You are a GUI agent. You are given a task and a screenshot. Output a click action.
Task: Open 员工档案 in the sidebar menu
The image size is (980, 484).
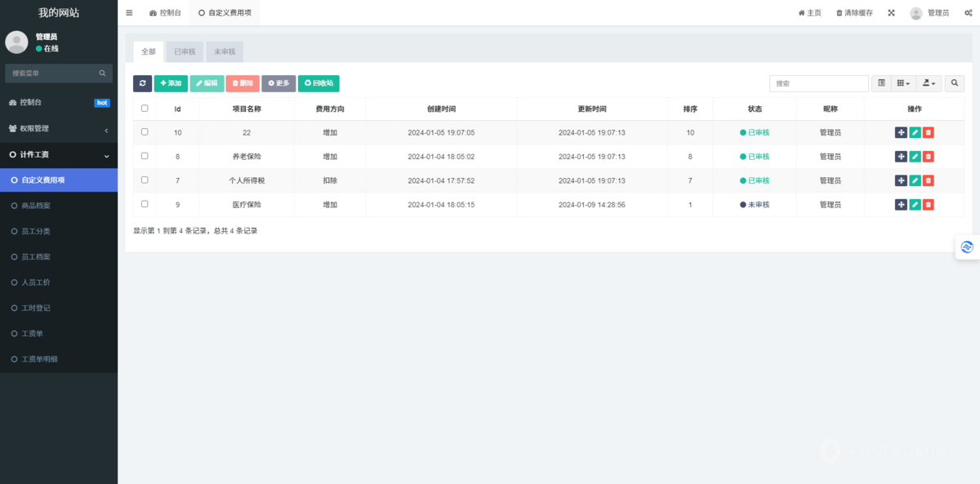click(x=36, y=257)
